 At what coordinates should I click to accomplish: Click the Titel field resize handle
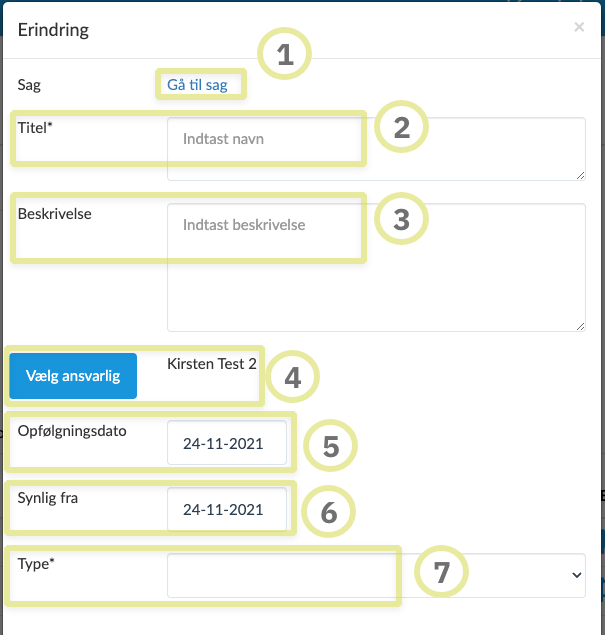pos(581,175)
